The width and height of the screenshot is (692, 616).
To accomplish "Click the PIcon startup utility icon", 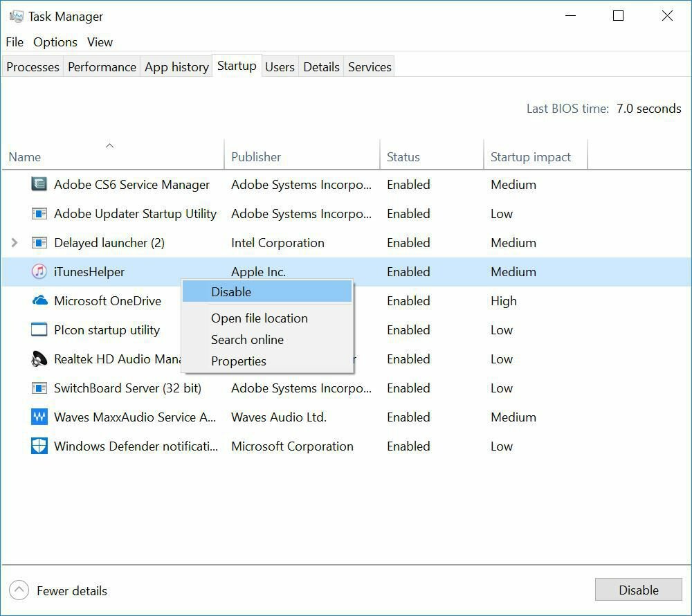I will click(x=39, y=330).
